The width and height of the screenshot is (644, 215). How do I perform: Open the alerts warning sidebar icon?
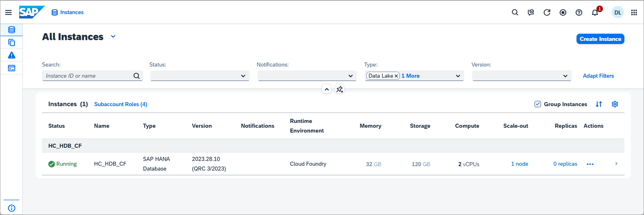click(x=12, y=56)
